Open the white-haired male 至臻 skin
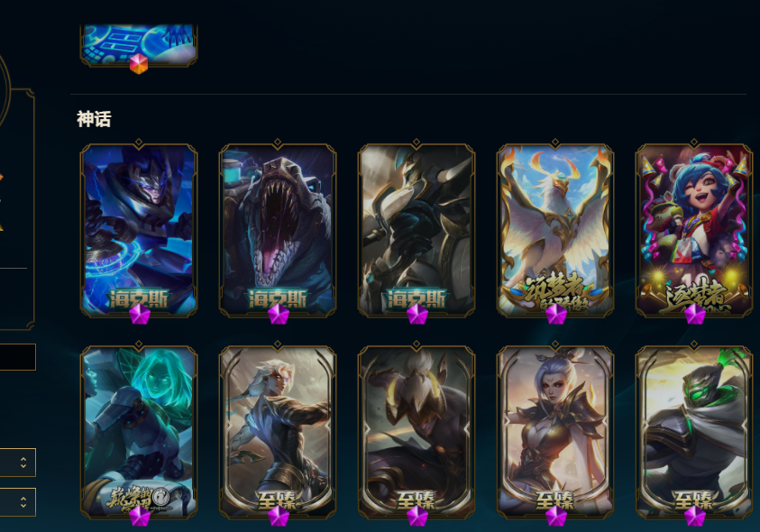 (278, 432)
